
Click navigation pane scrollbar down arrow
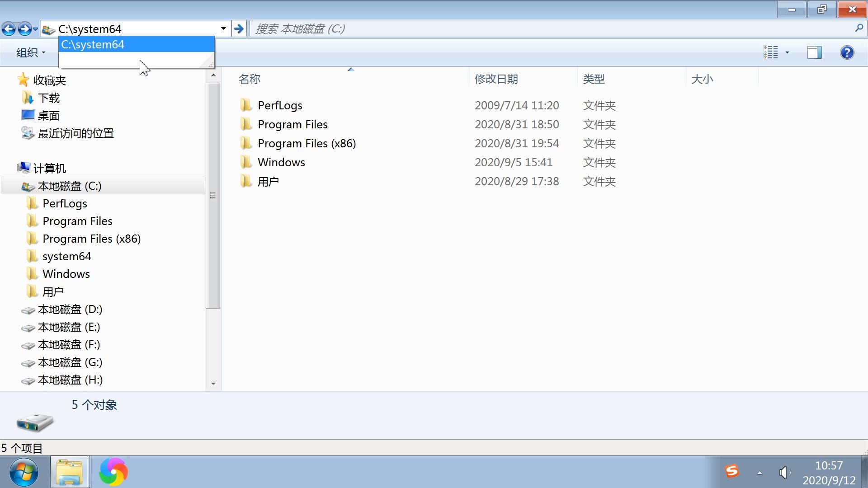pos(213,384)
